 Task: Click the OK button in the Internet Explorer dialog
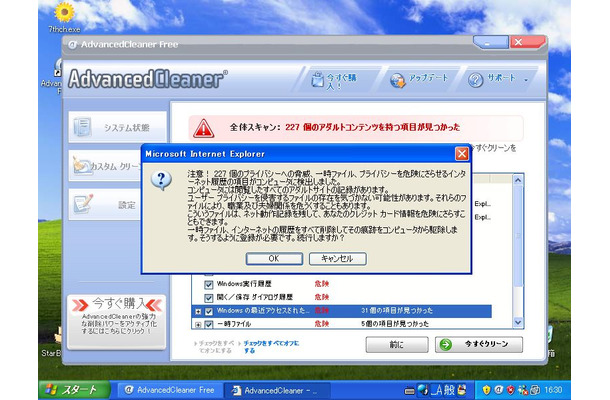pyautogui.click(x=274, y=259)
